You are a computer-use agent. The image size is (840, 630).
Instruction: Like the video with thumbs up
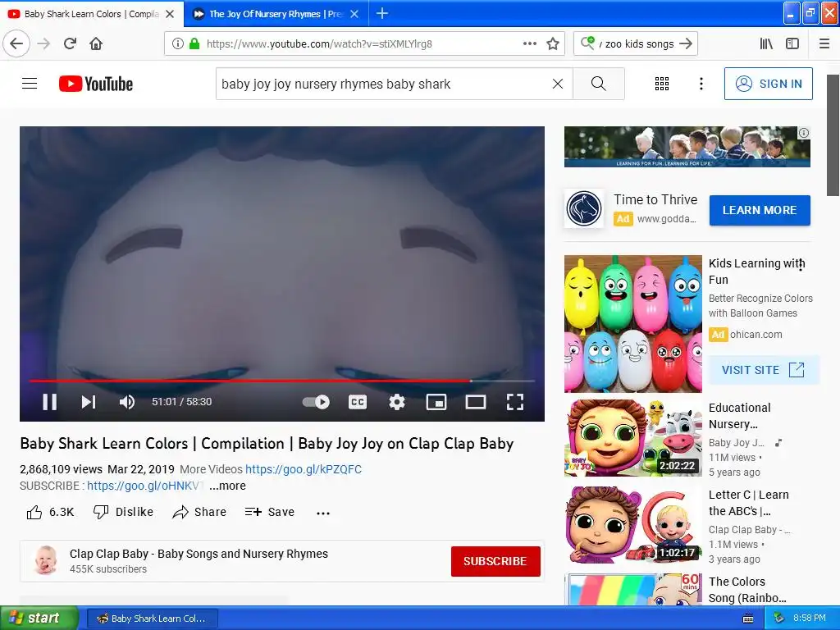50,512
